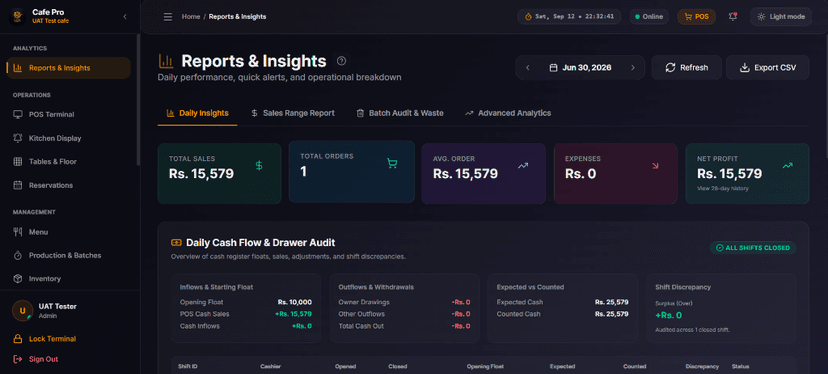Image resolution: width=828 pixels, height=374 pixels.
Task: Open the help question mark icon
Action: pyautogui.click(x=341, y=61)
